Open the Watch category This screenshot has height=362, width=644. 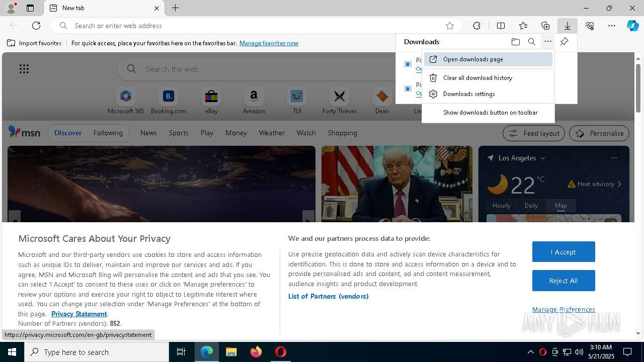(306, 133)
